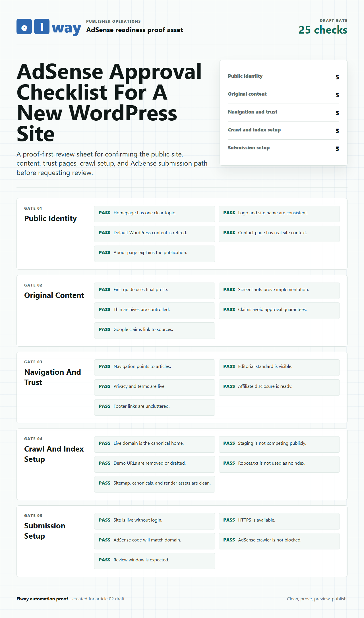
Task: Click the 'Submission Setup' gate heading
Action: [45, 531]
